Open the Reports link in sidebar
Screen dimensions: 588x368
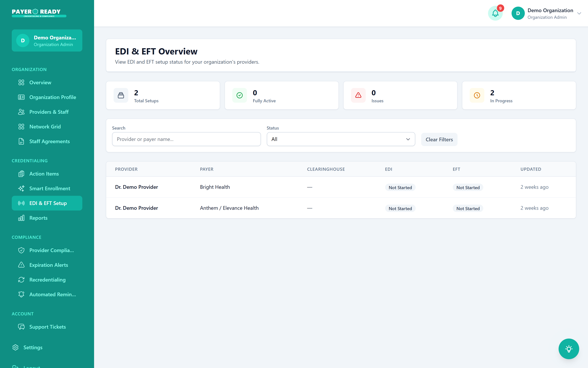pos(47,218)
